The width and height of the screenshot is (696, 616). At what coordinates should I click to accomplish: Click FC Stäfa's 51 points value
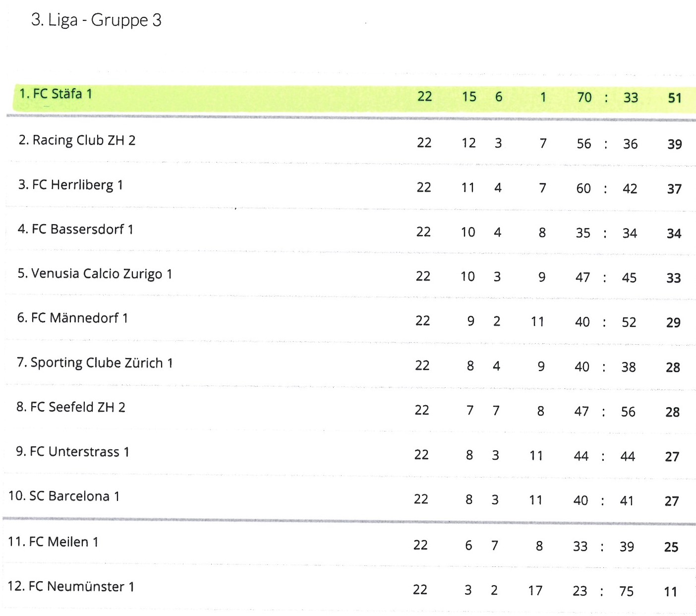click(675, 98)
